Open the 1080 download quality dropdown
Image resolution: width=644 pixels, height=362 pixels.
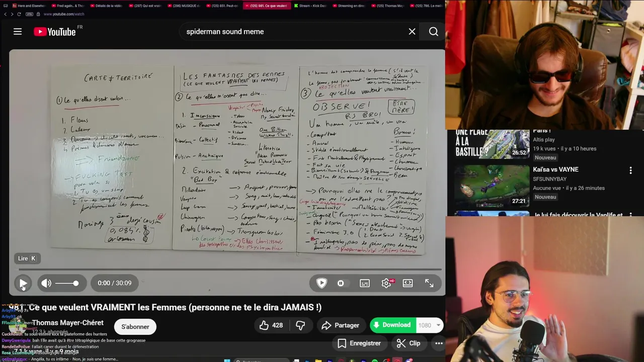[x=429, y=325]
